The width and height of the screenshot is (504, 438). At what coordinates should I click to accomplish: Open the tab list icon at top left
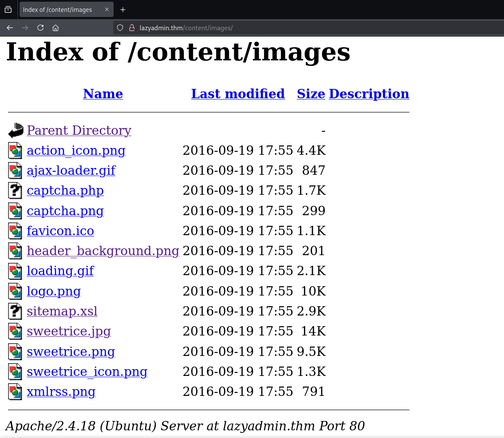click(8, 9)
